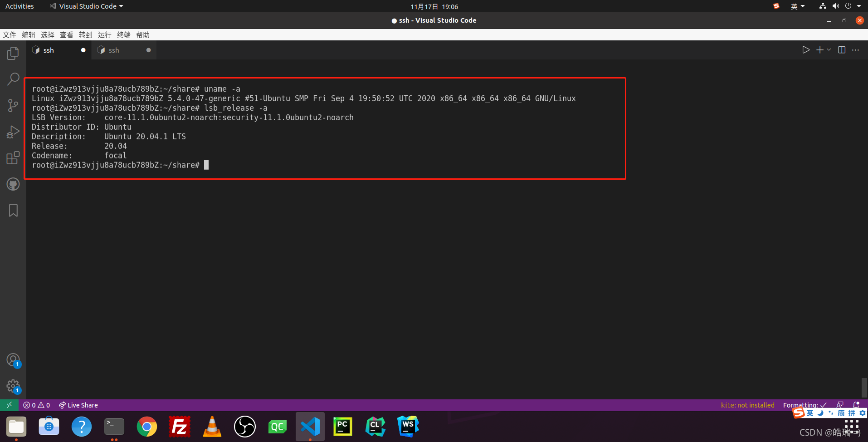Toggle 简 simplified Chinese in Sogou bar
Image resolution: width=868 pixels, height=442 pixels.
coord(841,413)
